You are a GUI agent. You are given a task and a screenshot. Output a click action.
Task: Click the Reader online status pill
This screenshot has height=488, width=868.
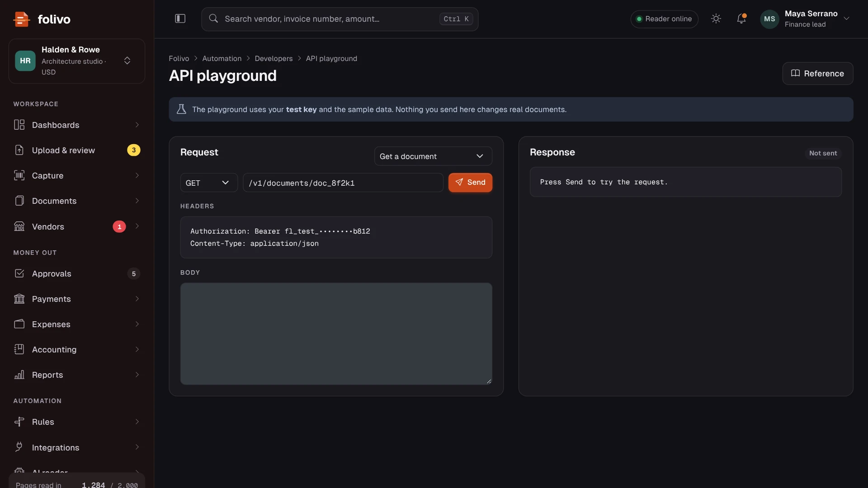(664, 19)
